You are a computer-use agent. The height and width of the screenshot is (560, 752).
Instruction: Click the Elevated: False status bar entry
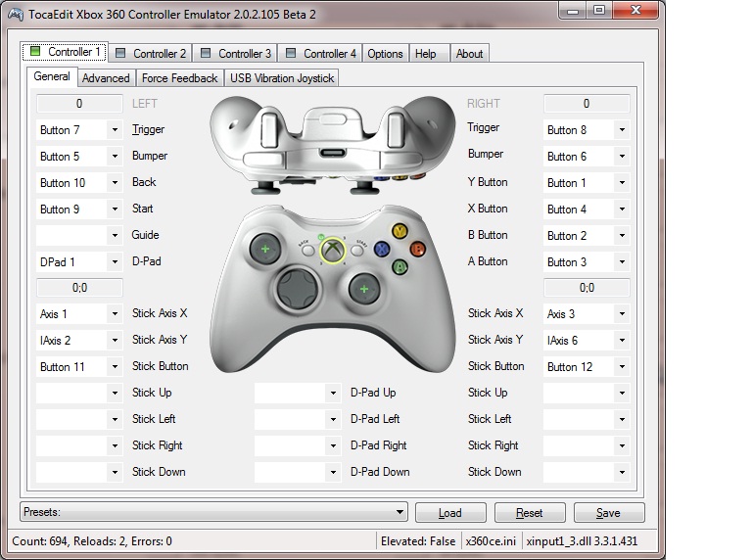pyautogui.click(x=418, y=541)
